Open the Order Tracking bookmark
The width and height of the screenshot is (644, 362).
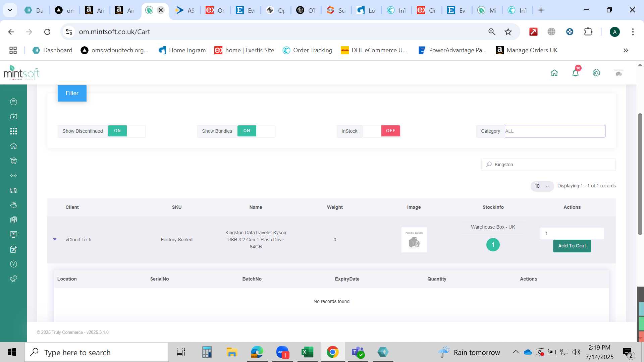307,50
